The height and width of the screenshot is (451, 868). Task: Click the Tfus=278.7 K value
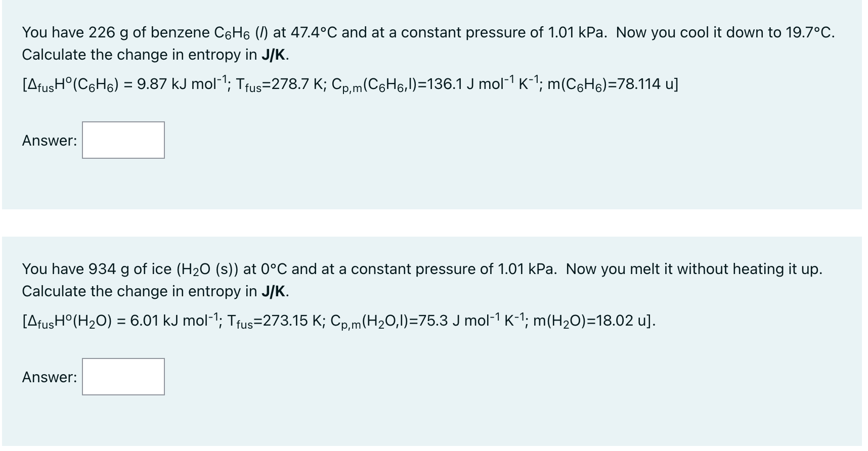pos(281,84)
